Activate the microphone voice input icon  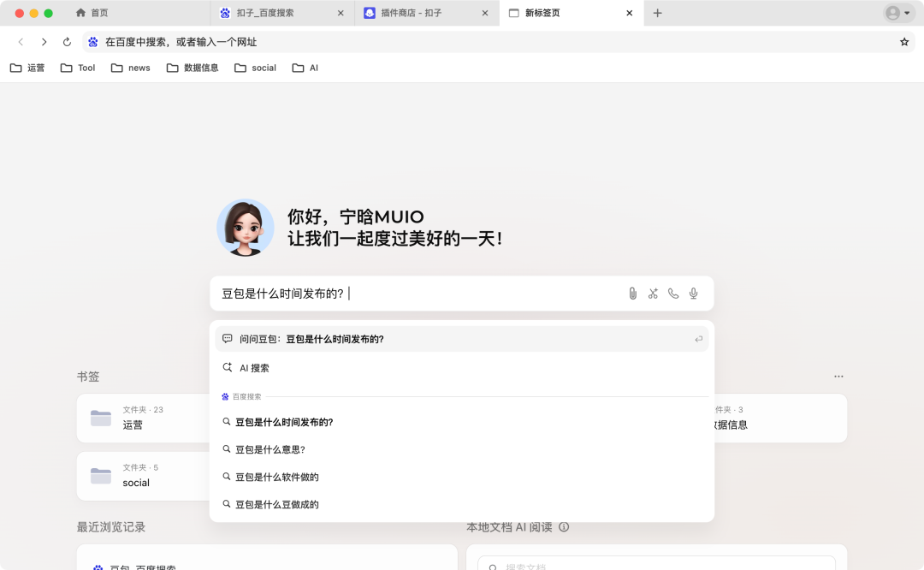[x=694, y=294]
